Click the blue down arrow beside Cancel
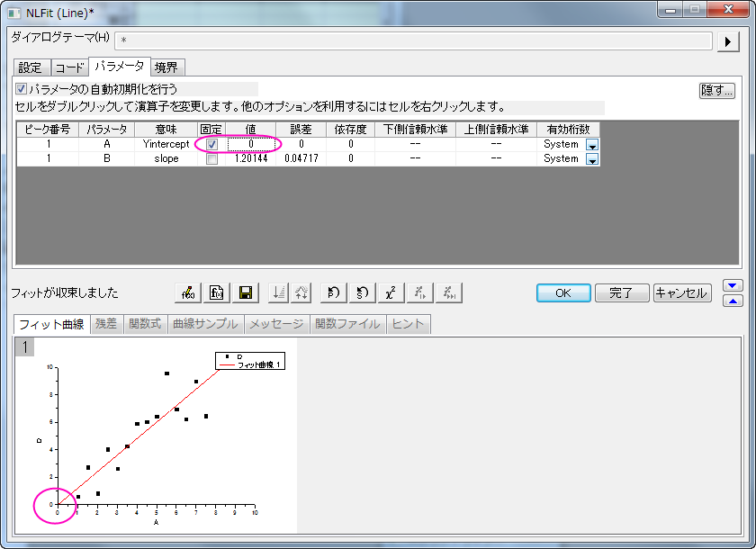The height and width of the screenshot is (549, 756). click(x=733, y=285)
